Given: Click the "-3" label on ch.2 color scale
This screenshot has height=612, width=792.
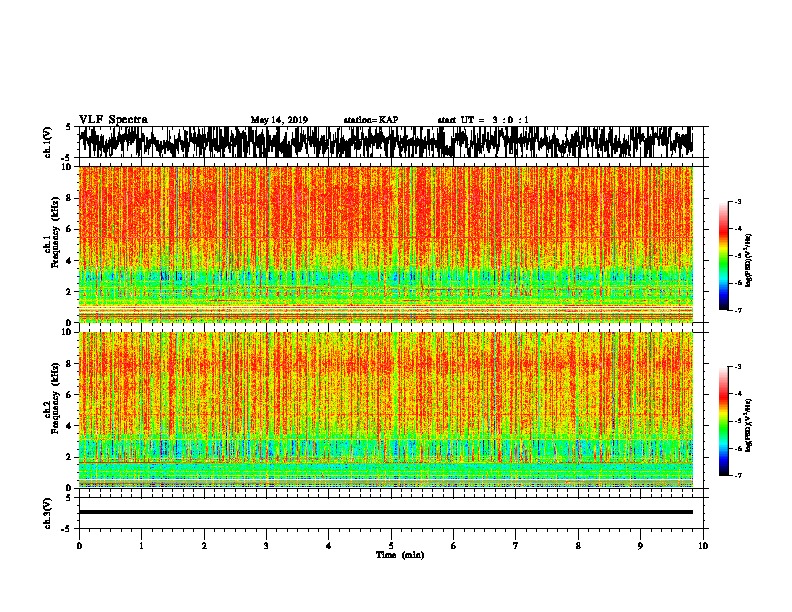Looking at the screenshot, I should pyautogui.click(x=738, y=367).
